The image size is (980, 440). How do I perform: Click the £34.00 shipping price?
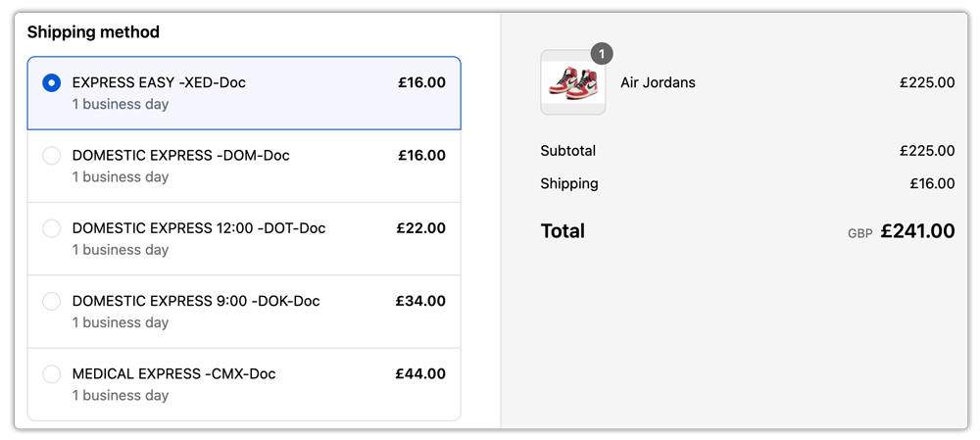coord(420,301)
